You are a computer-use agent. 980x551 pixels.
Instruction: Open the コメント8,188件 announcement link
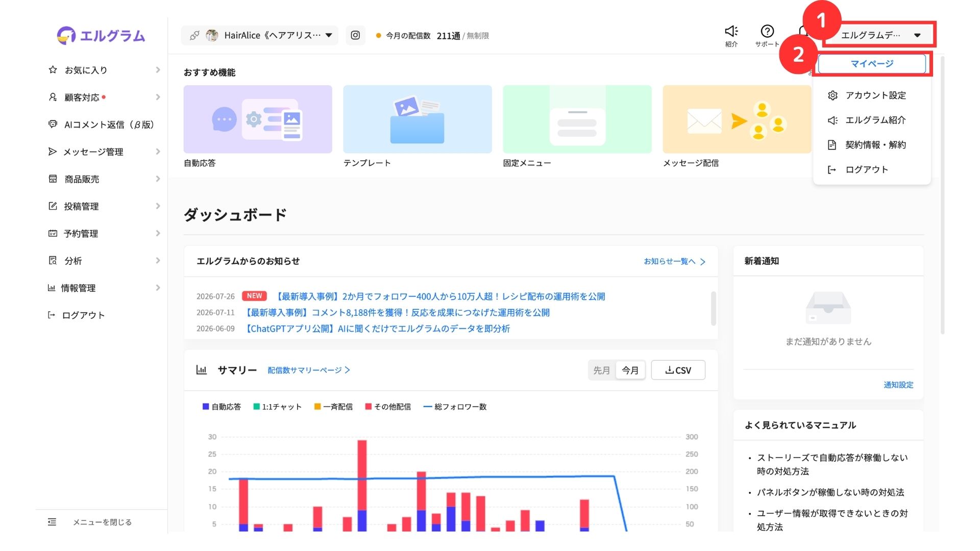click(397, 313)
